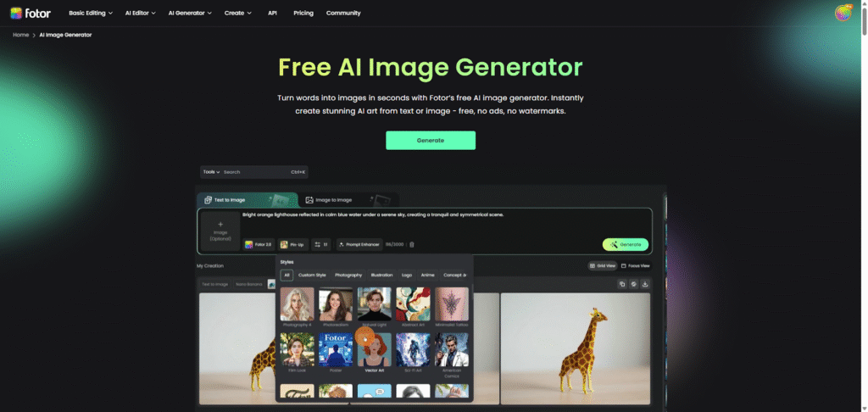Select the Logo style category
868x412 pixels.
point(407,275)
